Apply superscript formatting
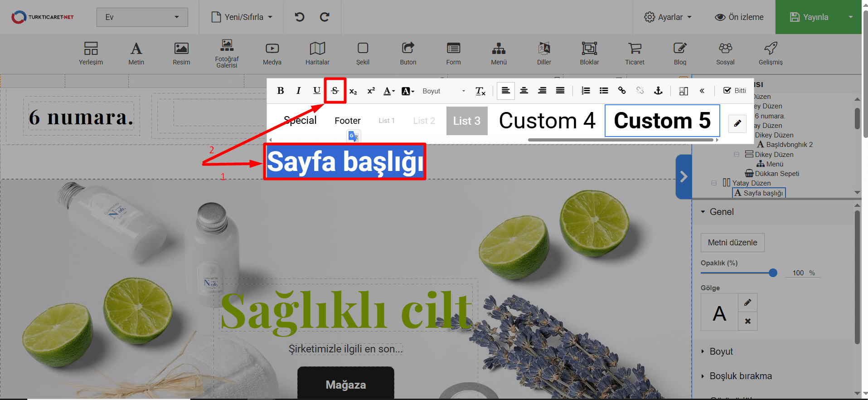The height and width of the screenshot is (400, 868). pos(371,91)
